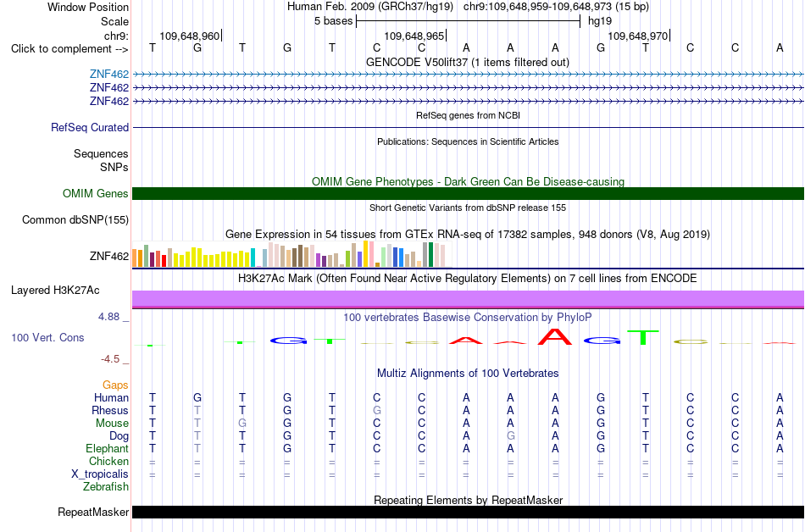Image resolution: width=805 pixels, height=532 pixels.
Task: Click the cyan bar in GTEx expression chart
Action: coord(253,258)
